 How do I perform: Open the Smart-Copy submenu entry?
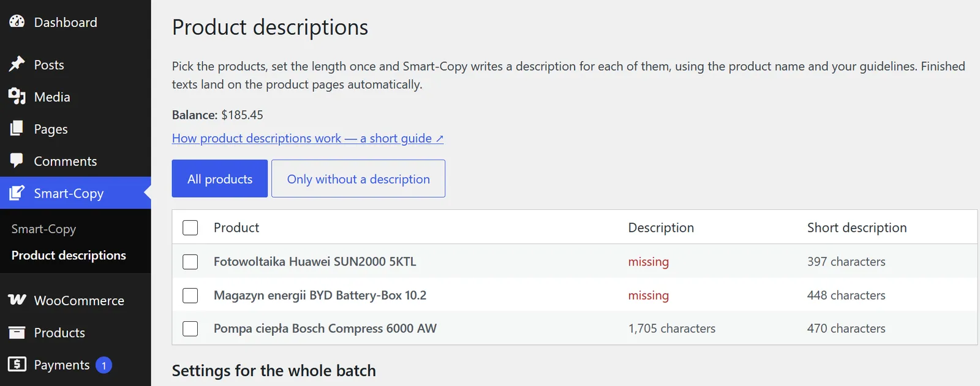point(43,229)
